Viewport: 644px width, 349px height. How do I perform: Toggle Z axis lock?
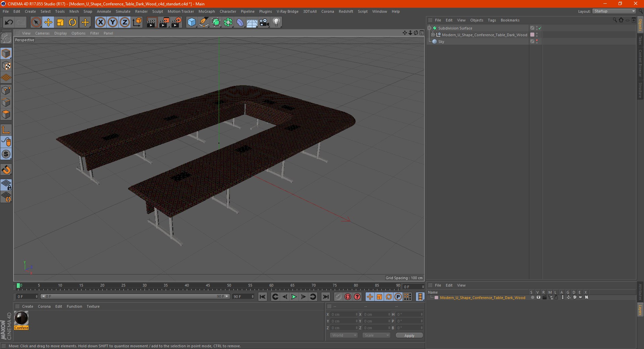125,22
